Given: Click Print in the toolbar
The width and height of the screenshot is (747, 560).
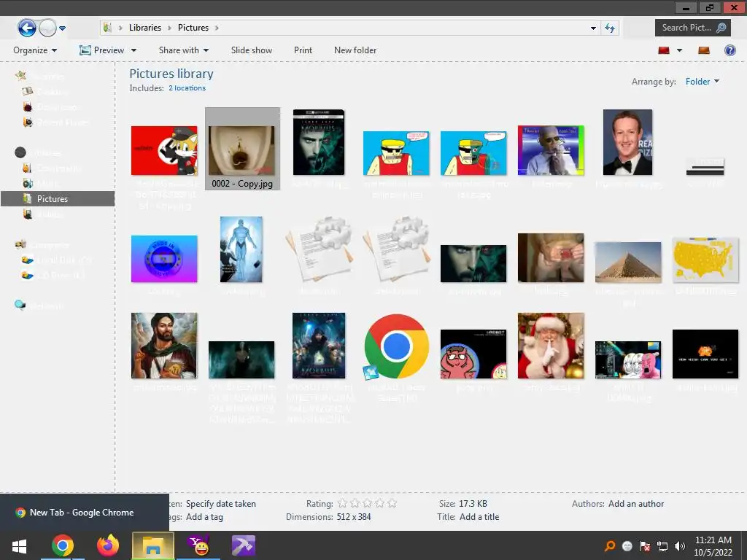Looking at the screenshot, I should (303, 50).
